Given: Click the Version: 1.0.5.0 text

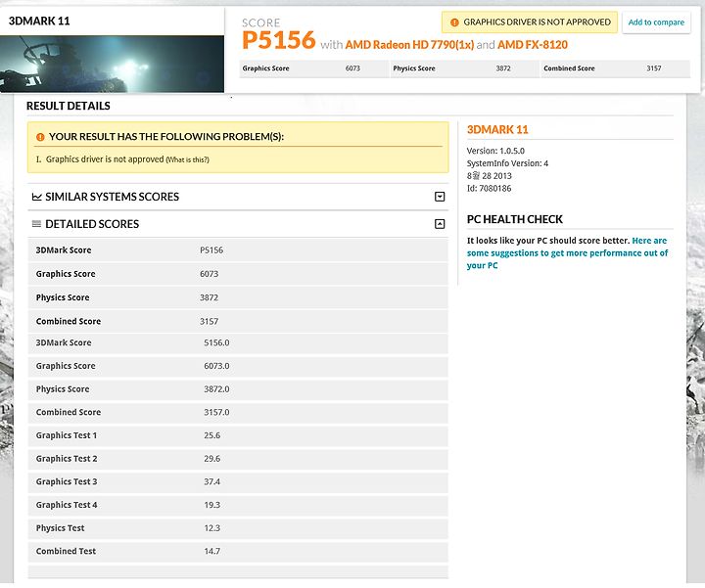Looking at the screenshot, I should [495, 151].
